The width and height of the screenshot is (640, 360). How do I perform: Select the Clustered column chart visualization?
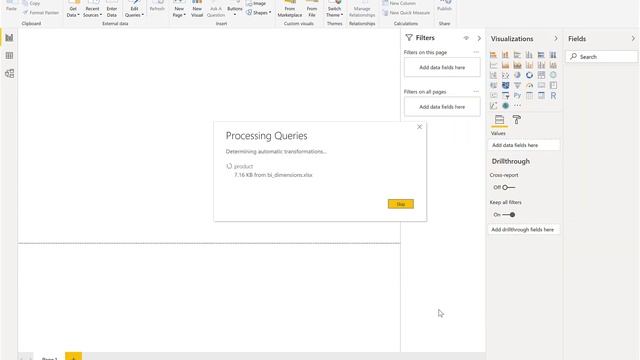point(529,55)
